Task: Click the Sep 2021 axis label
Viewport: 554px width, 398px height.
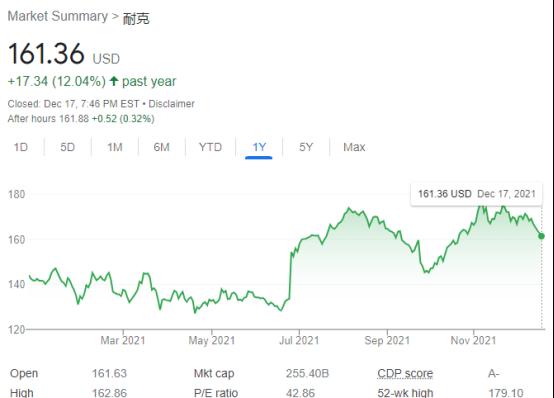Action: (387, 340)
